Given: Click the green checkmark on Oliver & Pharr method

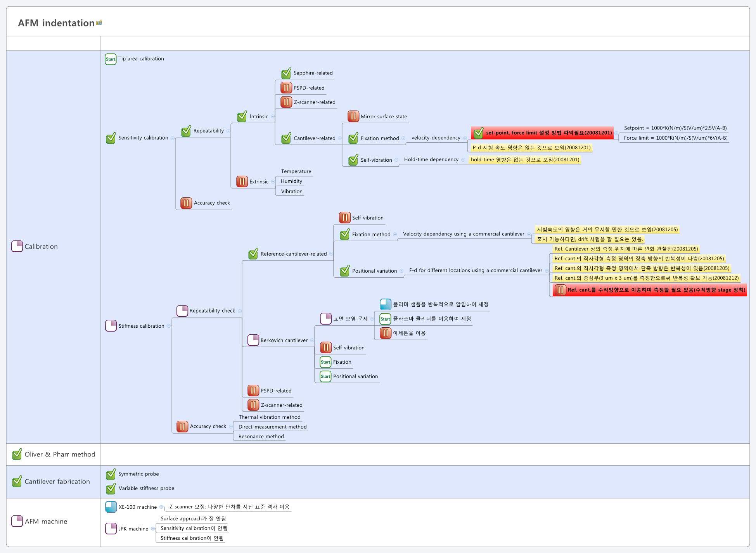Looking at the screenshot, I should tap(17, 454).
